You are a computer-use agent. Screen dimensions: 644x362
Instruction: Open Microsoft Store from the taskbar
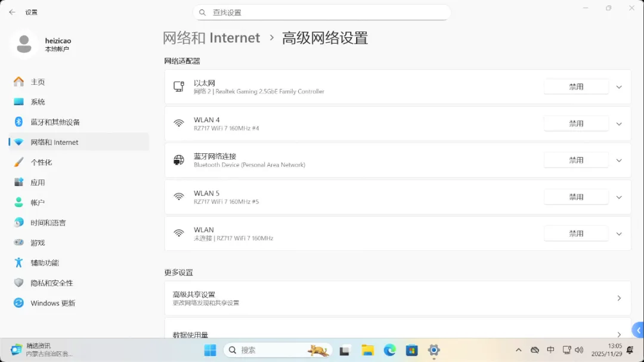coord(411,350)
